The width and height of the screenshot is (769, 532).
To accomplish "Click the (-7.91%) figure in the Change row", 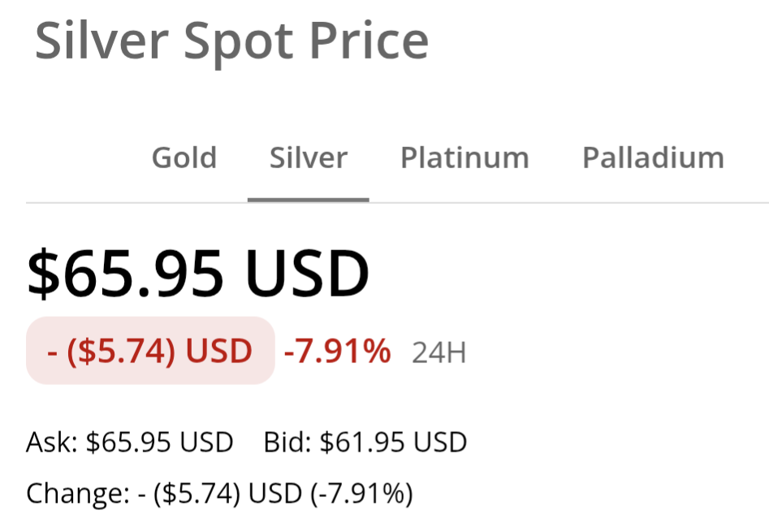I will [x=361, y=493].
